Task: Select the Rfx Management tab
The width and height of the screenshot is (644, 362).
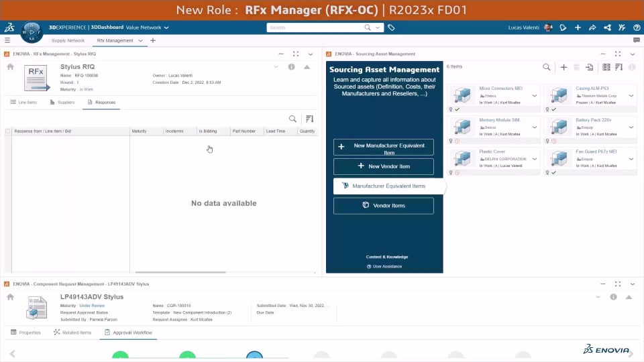Action: (115, 41)
